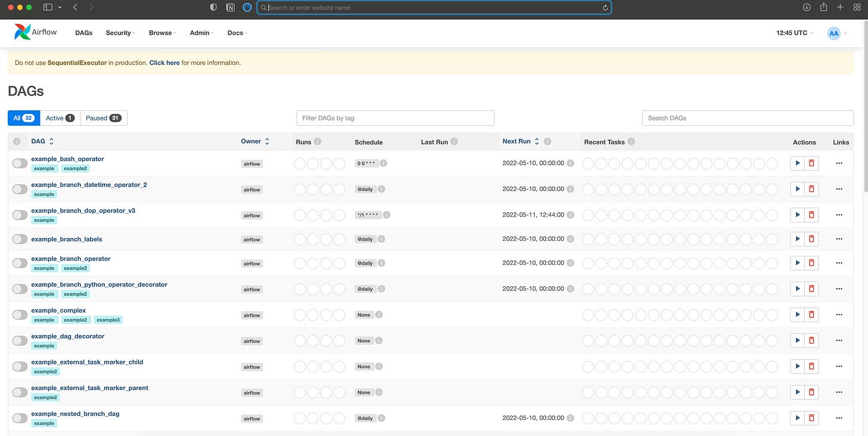Click info icon on Last Run column header

tap(454, 141)
